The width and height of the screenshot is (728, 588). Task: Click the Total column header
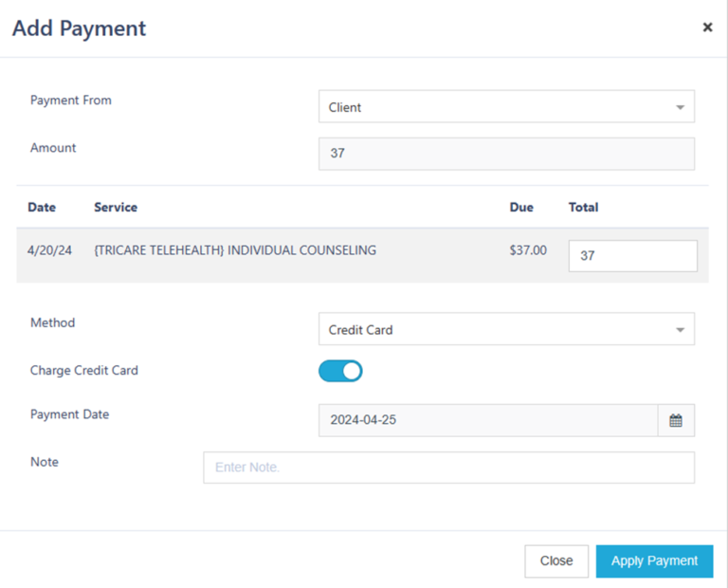click(x=583, y=207)
